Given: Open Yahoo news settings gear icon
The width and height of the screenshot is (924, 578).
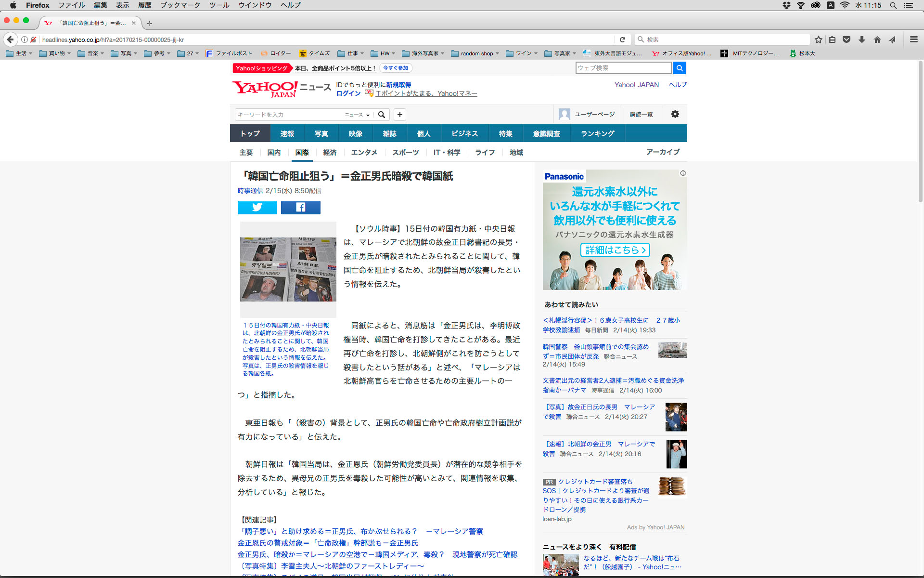Looking at the screenshot, I should click(x=675, y=114).
